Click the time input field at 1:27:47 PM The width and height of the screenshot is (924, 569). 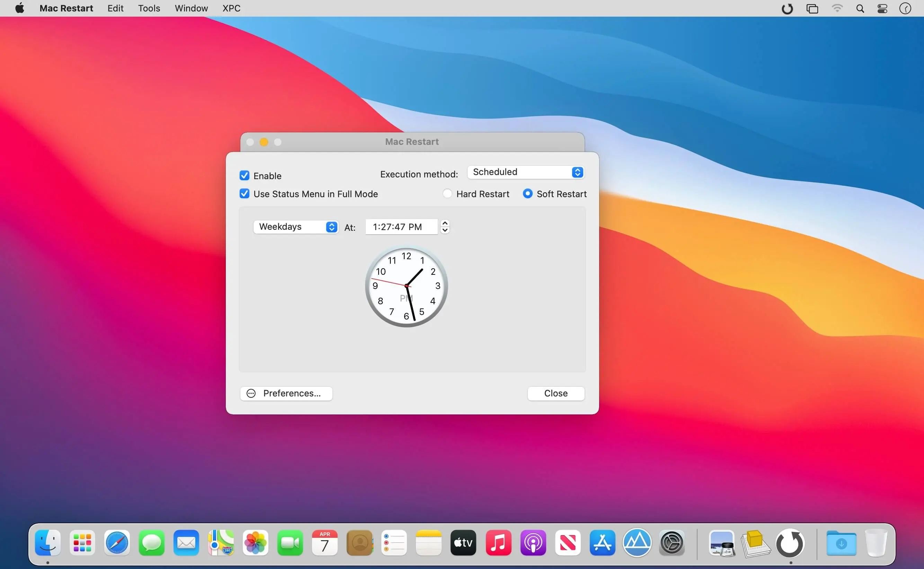click(402, 226)
